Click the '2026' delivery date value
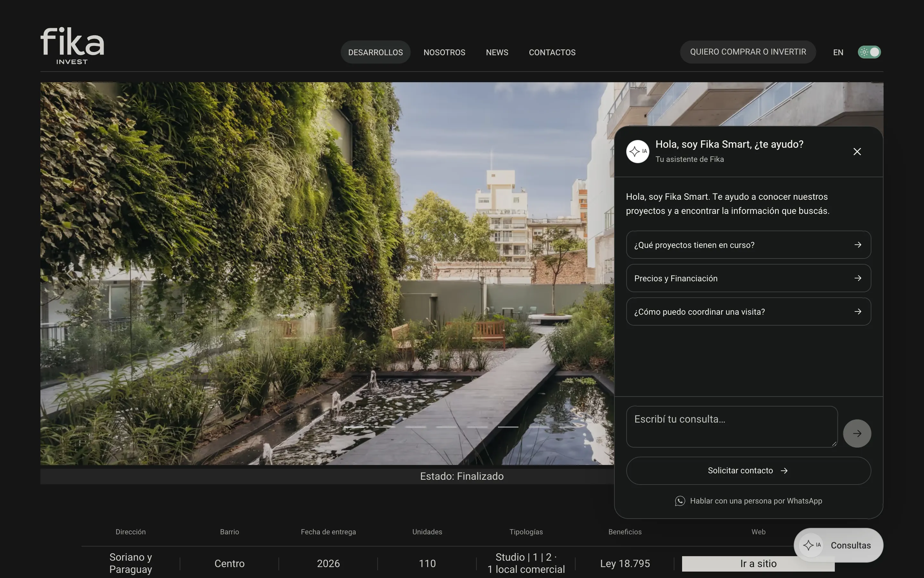Image resolution: width=924 pixels, height=578 pixels. (x=328, y=564)
